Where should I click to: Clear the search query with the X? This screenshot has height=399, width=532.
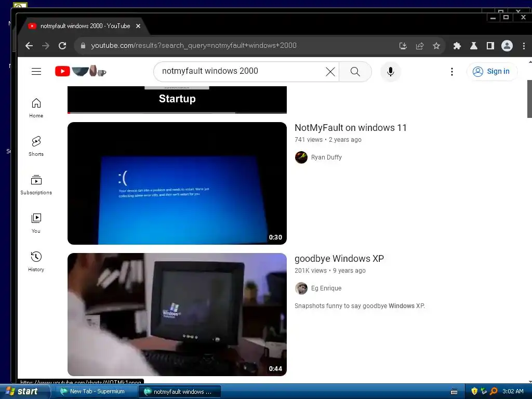click(330, 72)
